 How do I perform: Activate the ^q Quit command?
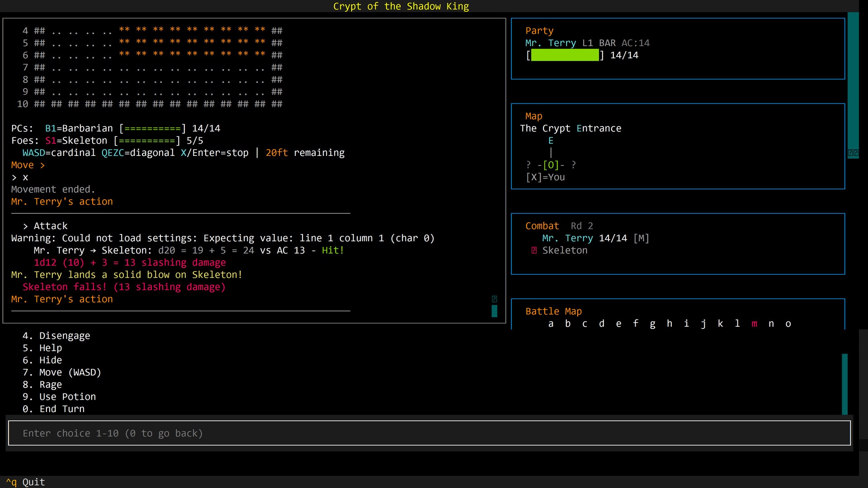click(x=25, y=482)
